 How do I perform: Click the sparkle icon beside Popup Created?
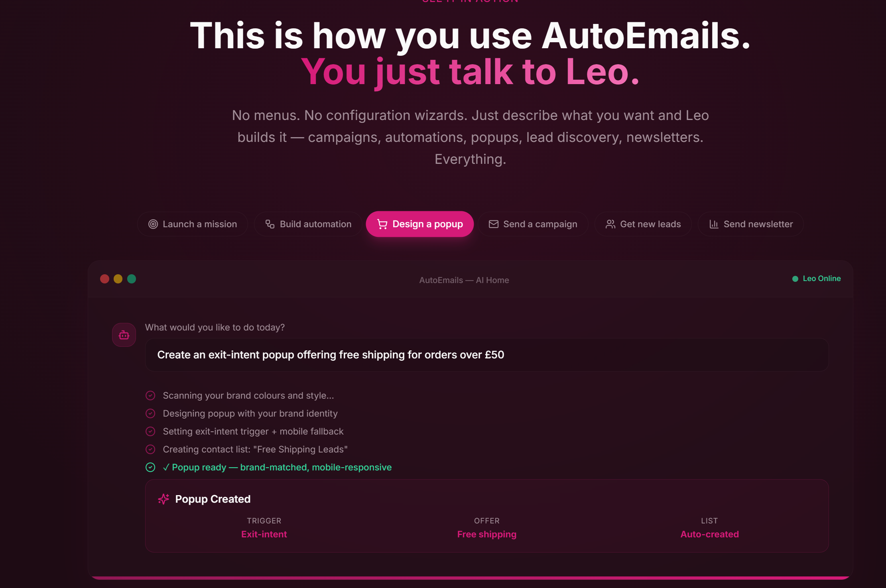[x=163, y=499]
